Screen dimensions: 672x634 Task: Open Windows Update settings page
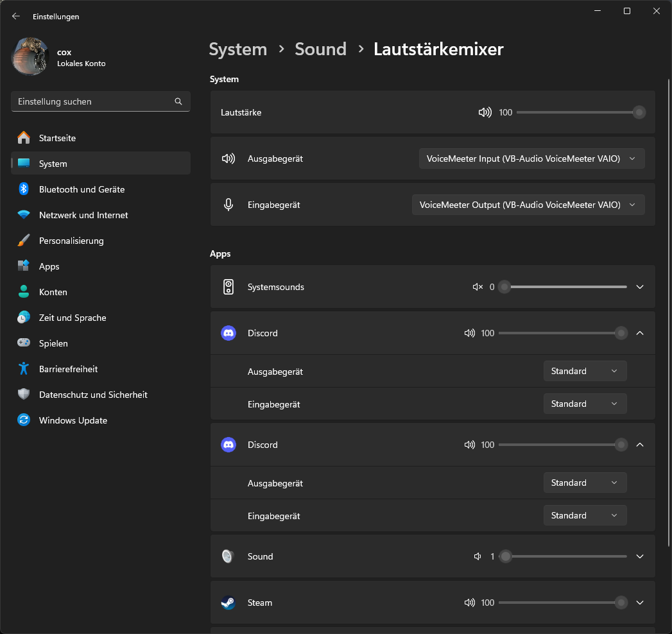tap(73, 420)
